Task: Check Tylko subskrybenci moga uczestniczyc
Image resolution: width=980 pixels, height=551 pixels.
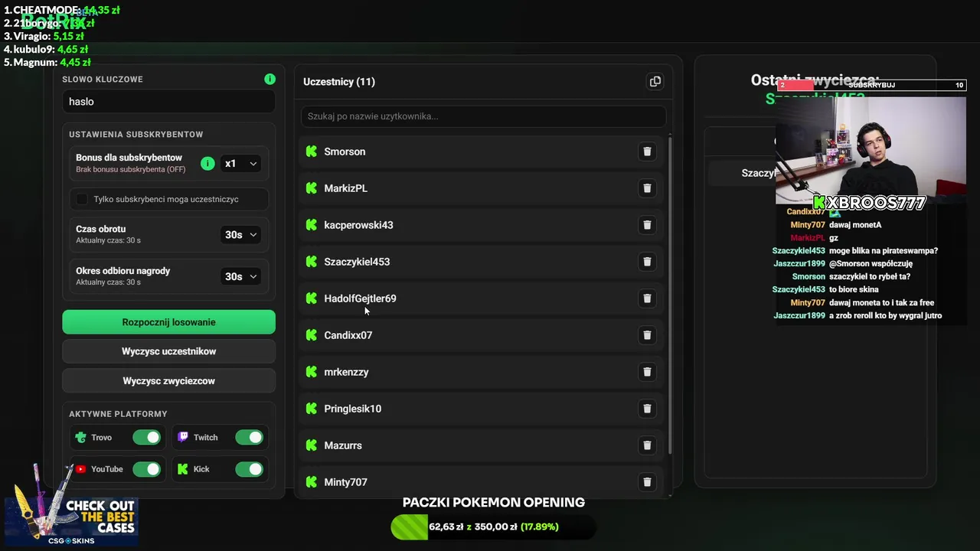Action: (82, 199)
